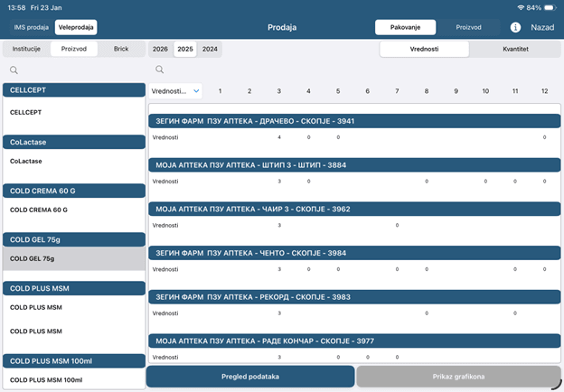
Task: Open the Brick tab
Action: click(x=121, y=49)
